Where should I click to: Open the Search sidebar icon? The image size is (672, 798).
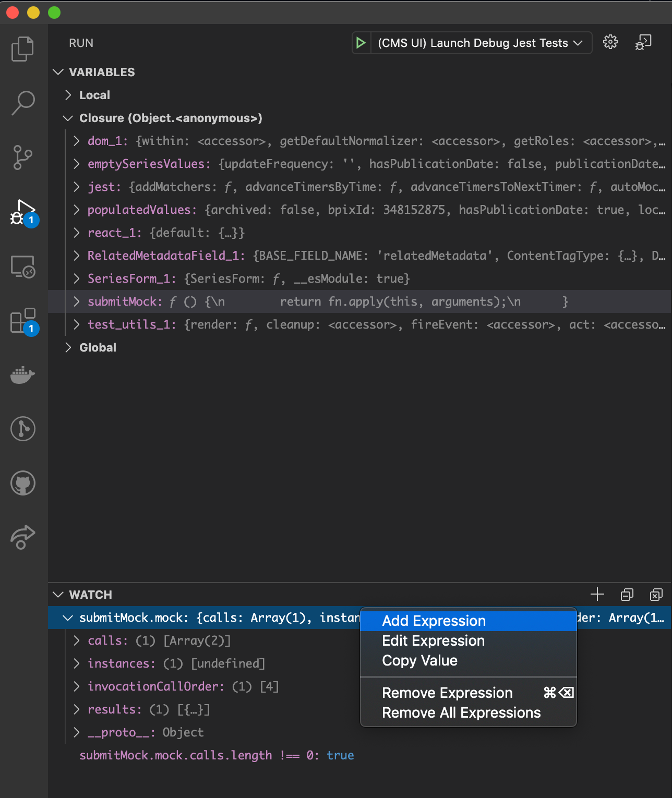point(22,104)
